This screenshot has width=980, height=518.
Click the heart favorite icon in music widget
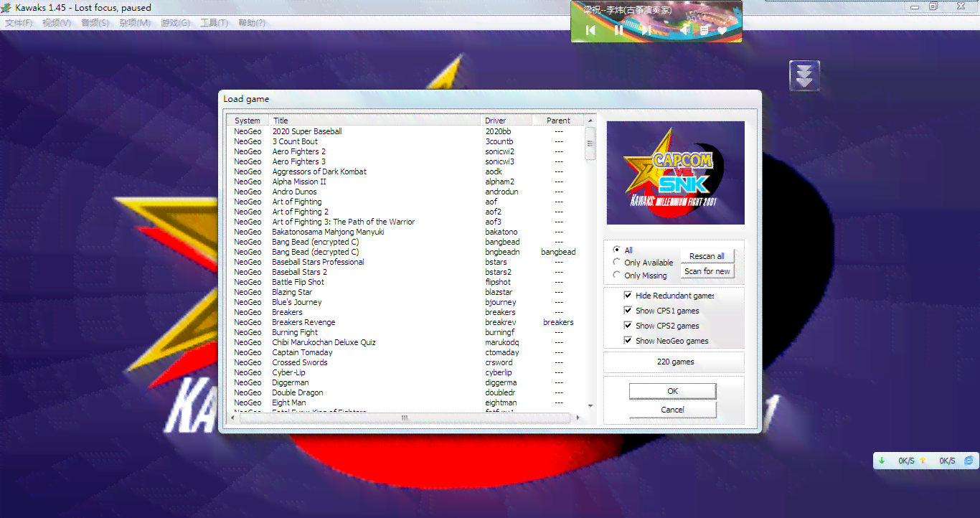point(722,30)
